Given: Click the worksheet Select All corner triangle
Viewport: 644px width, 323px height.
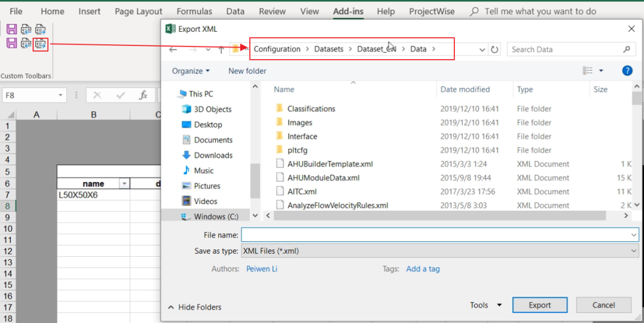Looking at the screenshot, I should (x=11, y=115).
